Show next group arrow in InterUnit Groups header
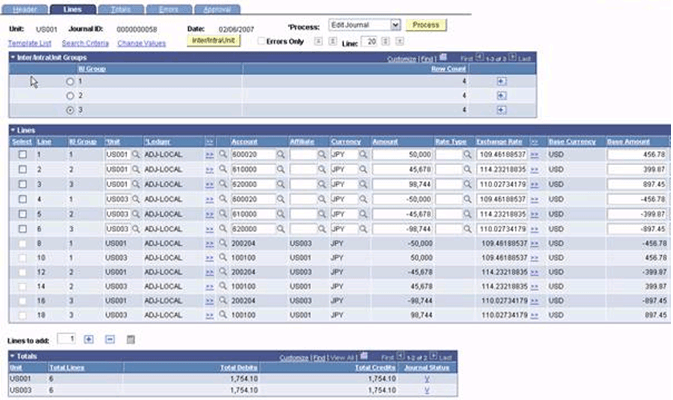The width and height of the screenshot is (673, 400). click(512, 57)
